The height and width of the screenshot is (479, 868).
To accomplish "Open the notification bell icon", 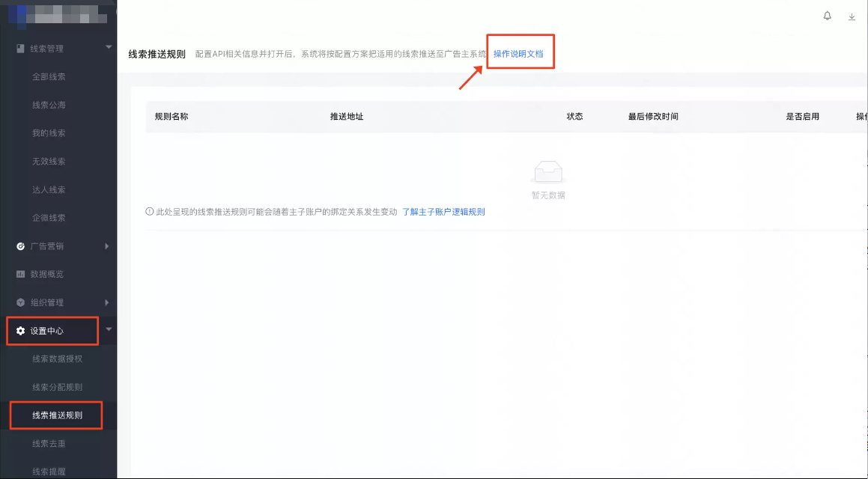I will [x=826, y=16].
